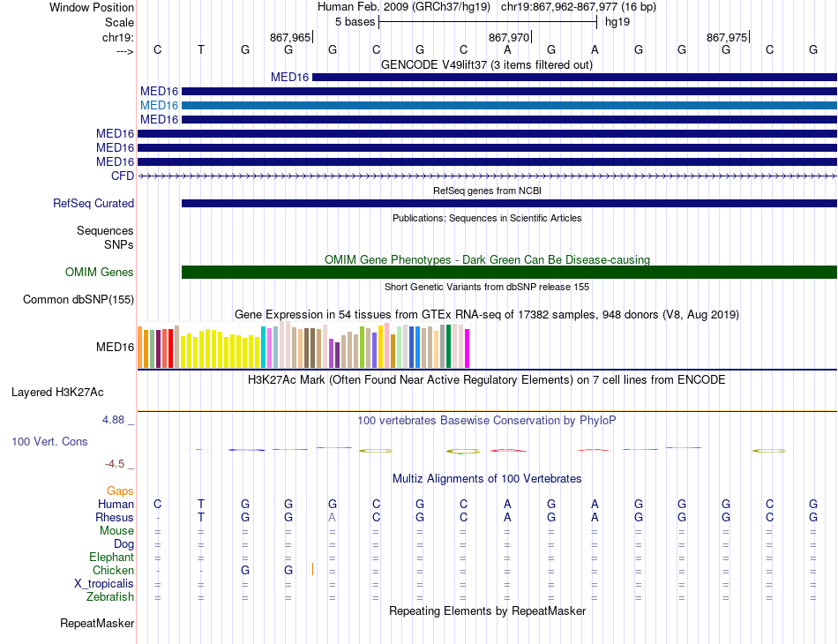Image resolution: width=838 pixels, height=644 pixels.
Task: Click the dark green OMIM gene bar
Action: [509, 272]
